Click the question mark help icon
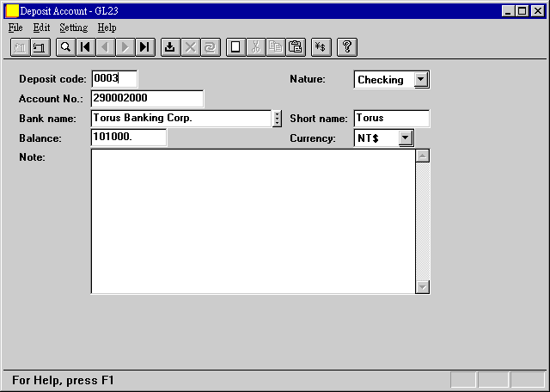This screenshot has height=392, width=550. [x=347, y=47]
